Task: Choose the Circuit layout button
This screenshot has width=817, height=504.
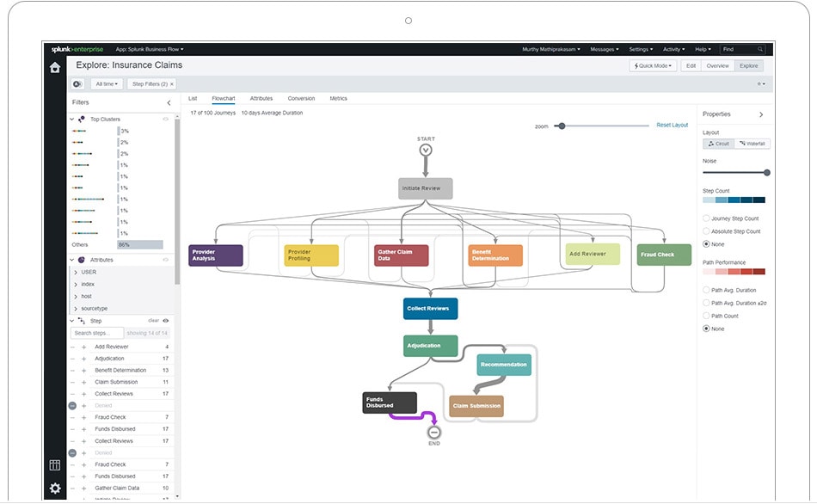Action: [718, 144]
